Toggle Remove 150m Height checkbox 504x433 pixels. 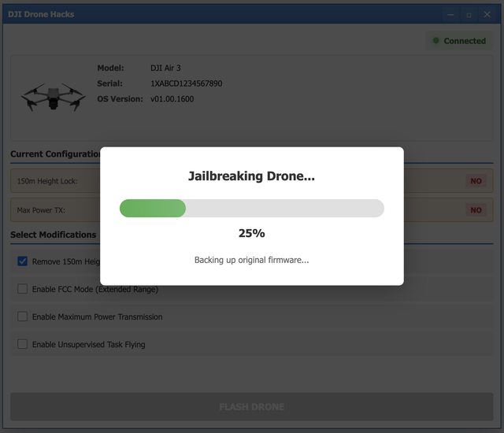[22, 261]
